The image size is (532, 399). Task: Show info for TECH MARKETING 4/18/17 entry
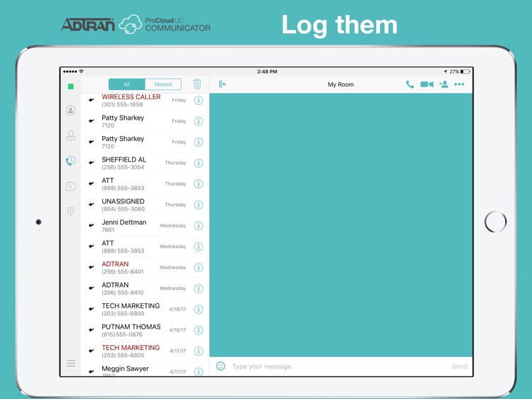(x=199, y=309)
